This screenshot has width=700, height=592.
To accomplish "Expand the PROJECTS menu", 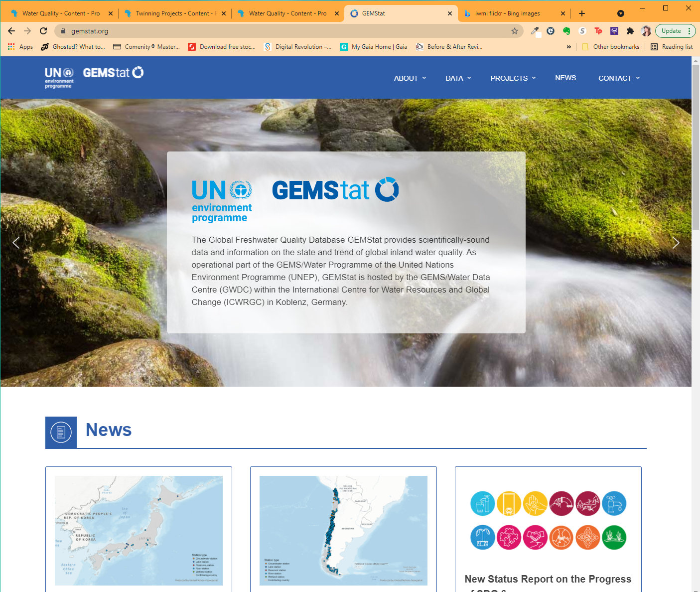I will (513, 78).
